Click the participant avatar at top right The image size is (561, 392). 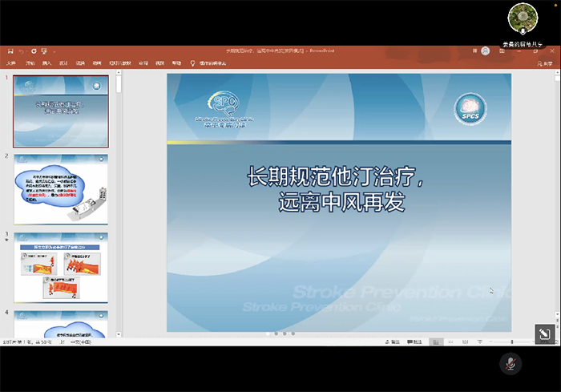coord(523,16)
